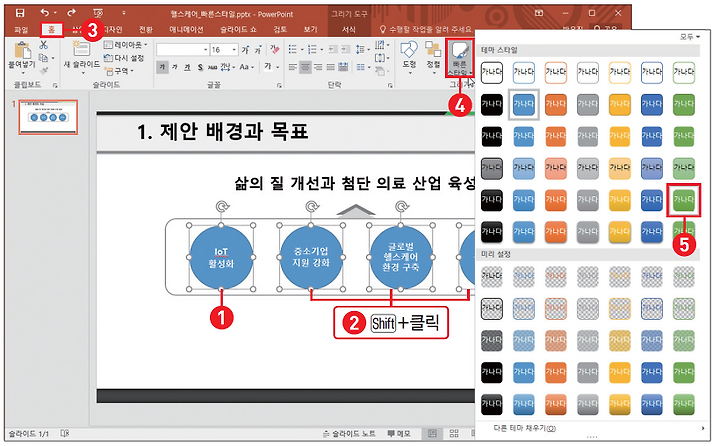
Task: Expand the 구역 section dropdown
Action: click(119, 71)
